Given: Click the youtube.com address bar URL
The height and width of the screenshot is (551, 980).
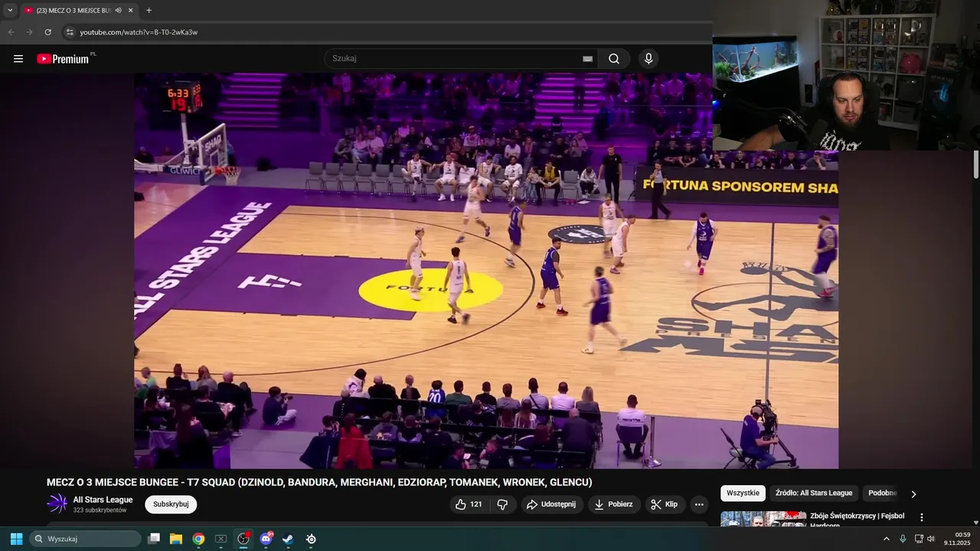Looking at the screenshot, I should click(139, 32).
